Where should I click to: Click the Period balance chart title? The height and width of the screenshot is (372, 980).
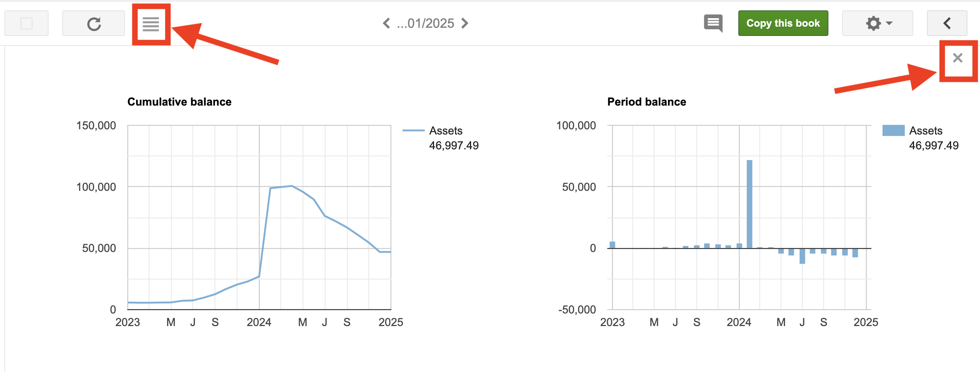click(x=646, y=102)
